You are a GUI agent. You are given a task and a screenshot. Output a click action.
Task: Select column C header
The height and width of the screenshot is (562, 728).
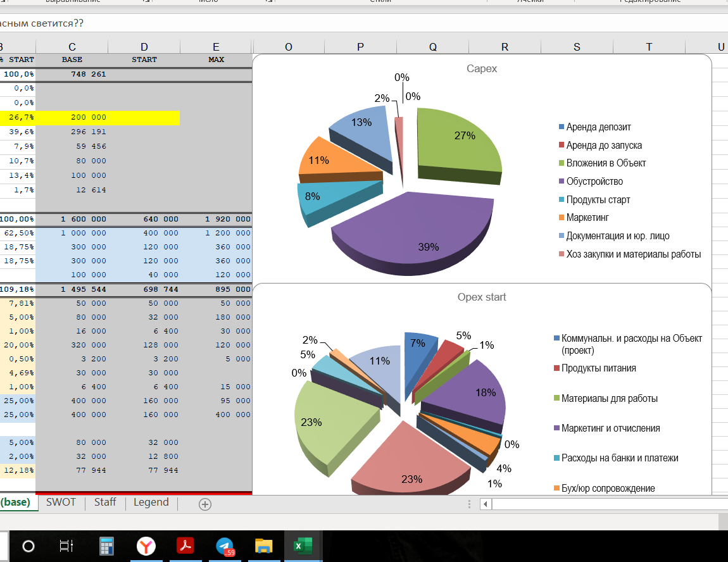pos(72,47)
